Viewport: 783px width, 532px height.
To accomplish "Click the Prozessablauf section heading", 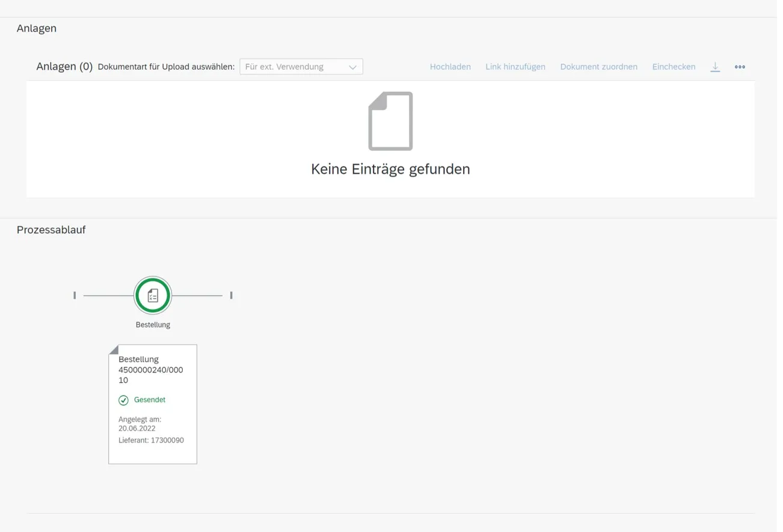I will [51, 230].
